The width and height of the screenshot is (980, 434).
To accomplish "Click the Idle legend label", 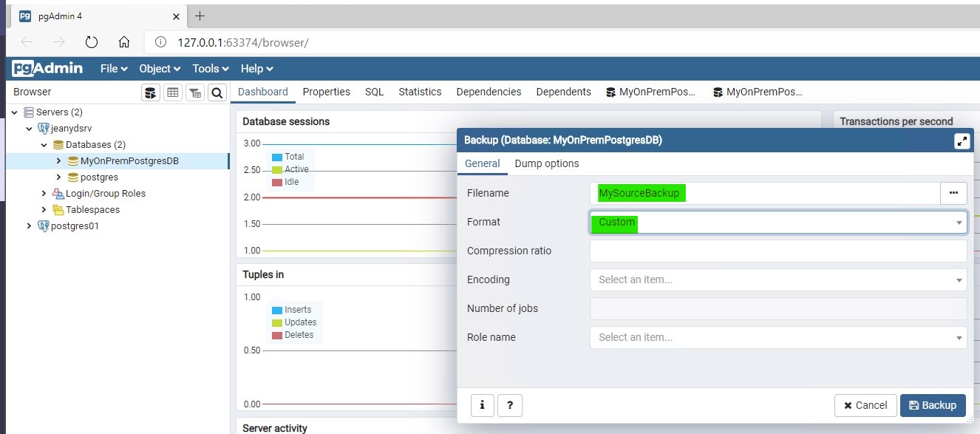I will [x=292, y=182].
